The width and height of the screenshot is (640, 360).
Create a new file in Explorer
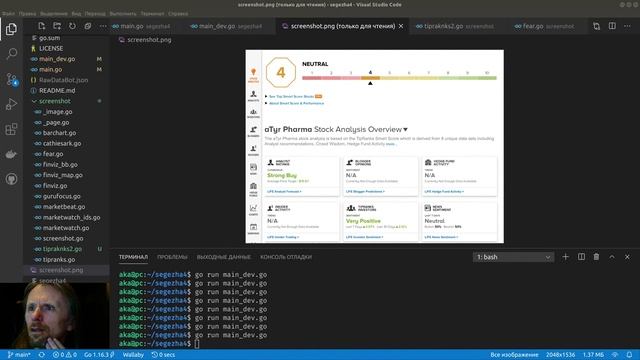(42, 26)
